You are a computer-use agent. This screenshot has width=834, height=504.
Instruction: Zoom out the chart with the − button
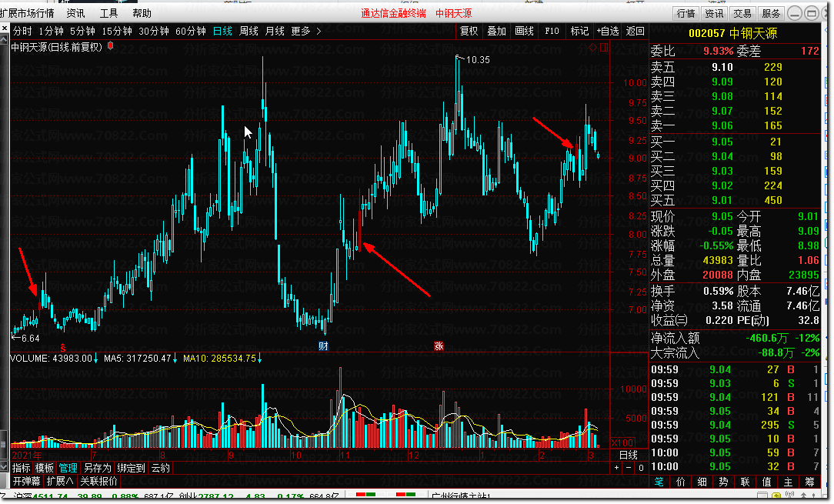click(629, 468)
